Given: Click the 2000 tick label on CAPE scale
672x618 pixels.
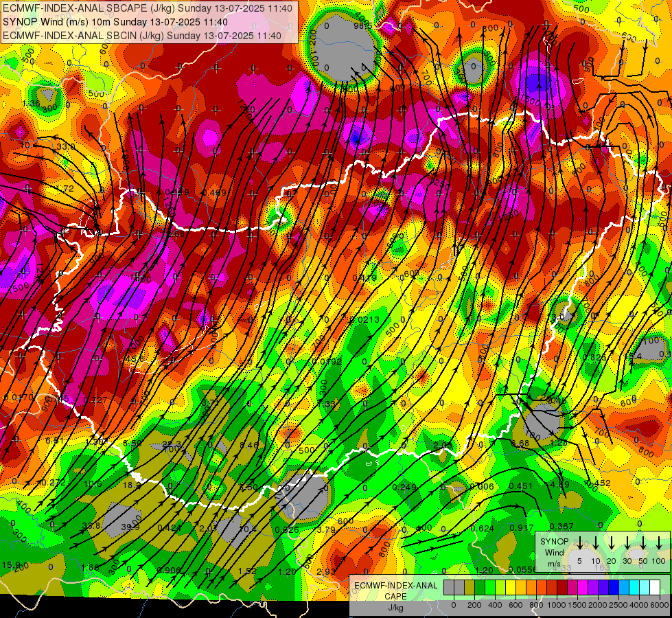Looking at the screenshot, I should tap(599, 605).
